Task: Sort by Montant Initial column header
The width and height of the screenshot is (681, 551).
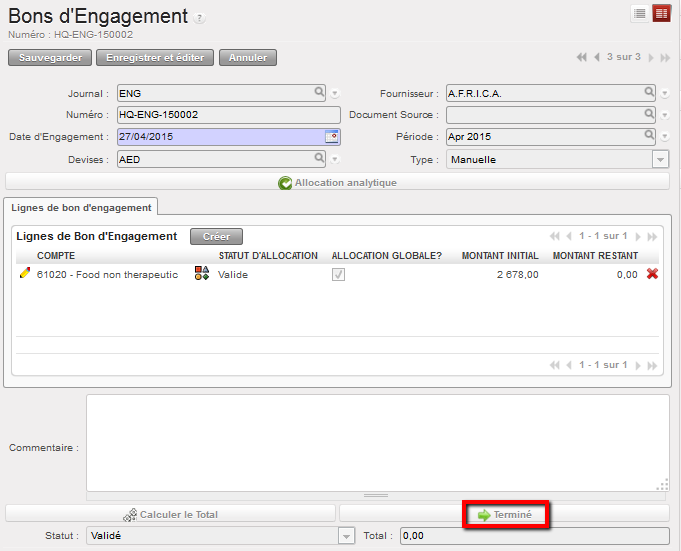Action: (x=500, y=256)
